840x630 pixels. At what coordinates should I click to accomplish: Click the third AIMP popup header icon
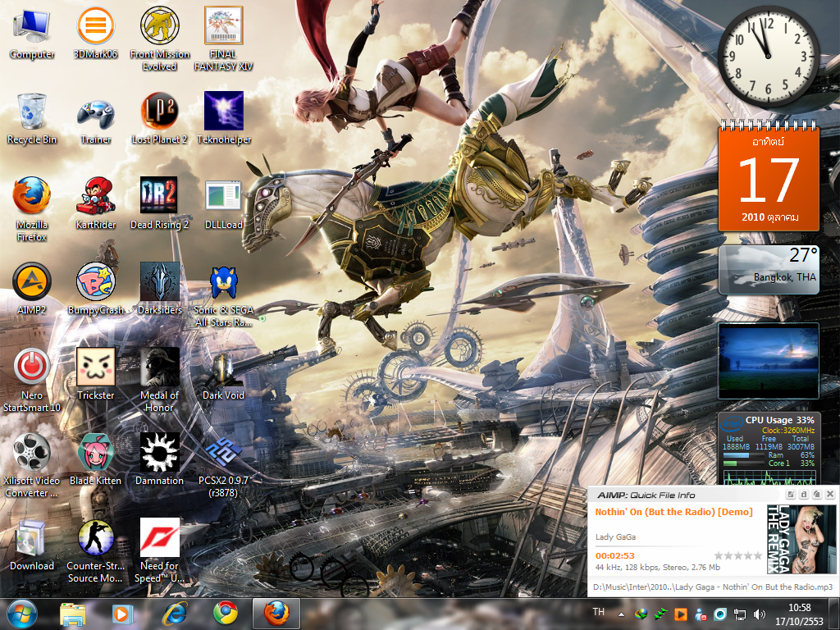pyautogui.click(x=816, y=495)
